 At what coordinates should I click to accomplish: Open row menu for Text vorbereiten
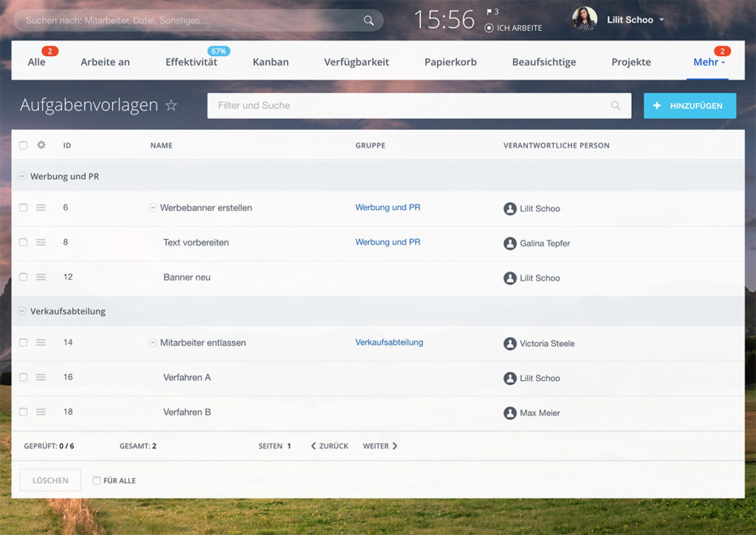point(41,242)
